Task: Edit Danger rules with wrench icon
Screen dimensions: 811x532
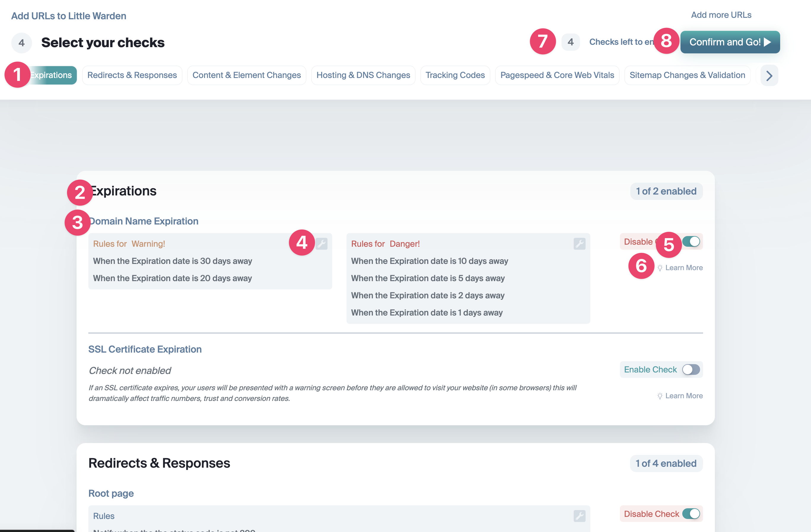Action: (579, 243)
